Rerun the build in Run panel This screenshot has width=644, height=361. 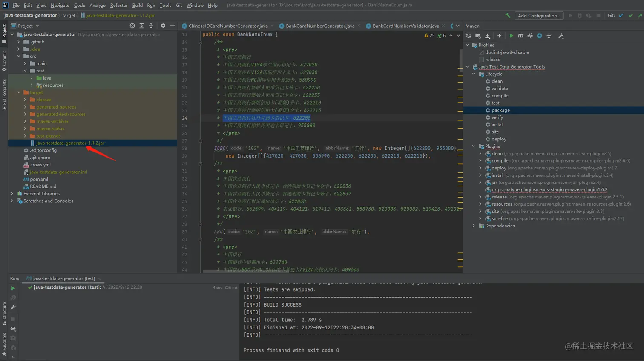tap(13, 288)
